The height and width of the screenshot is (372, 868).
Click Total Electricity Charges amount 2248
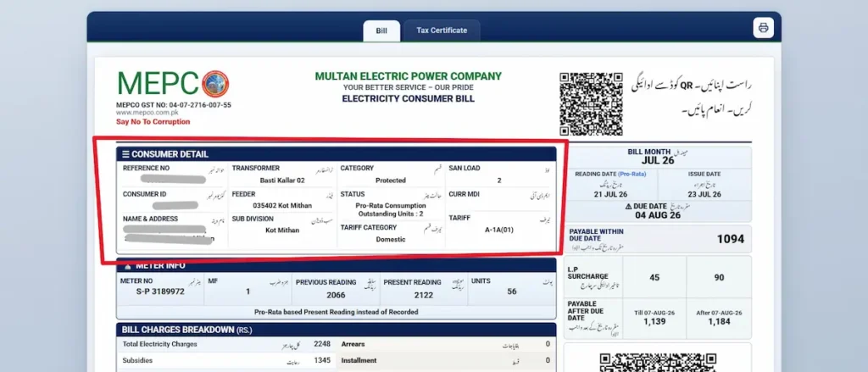pyautogui.click(x=321, y=344)
